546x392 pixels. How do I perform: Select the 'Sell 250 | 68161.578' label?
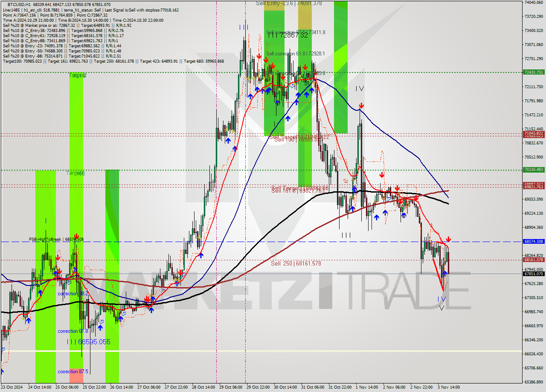coord(296,263)
